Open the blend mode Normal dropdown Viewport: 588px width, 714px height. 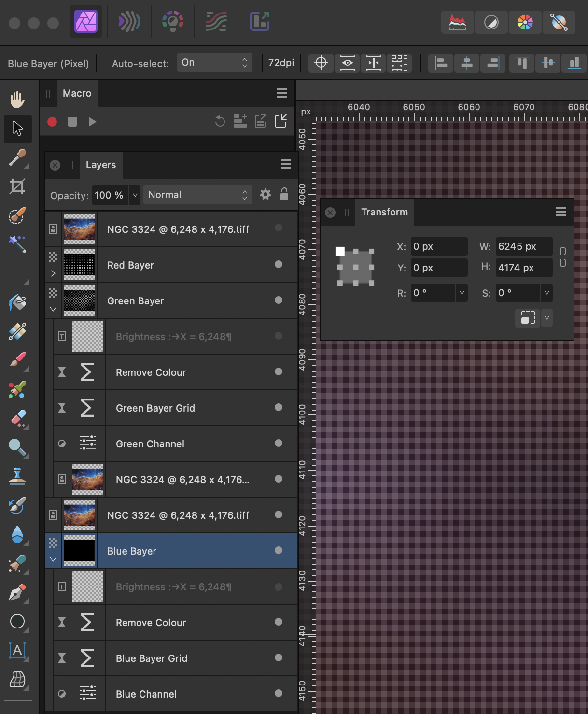(x=197, y=195)
